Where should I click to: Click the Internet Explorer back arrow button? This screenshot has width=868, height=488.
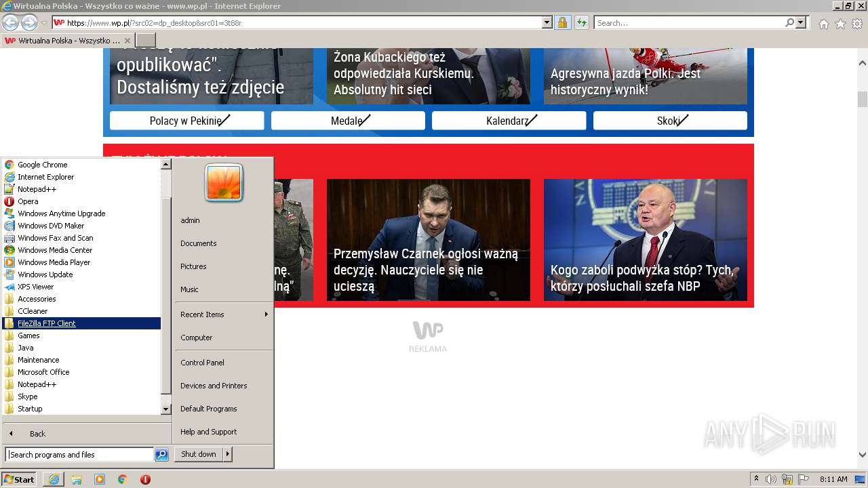(x=11, y=22)
